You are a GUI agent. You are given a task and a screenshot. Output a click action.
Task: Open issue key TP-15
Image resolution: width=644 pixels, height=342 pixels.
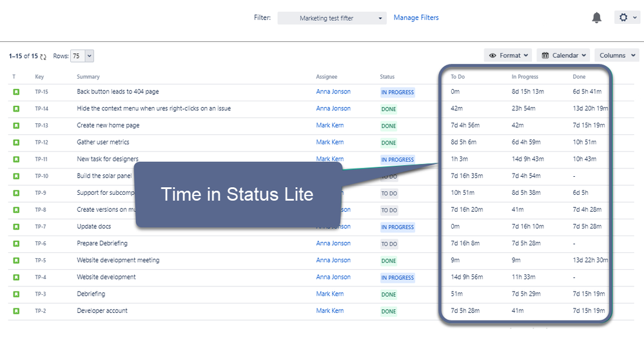click(41, 92)
